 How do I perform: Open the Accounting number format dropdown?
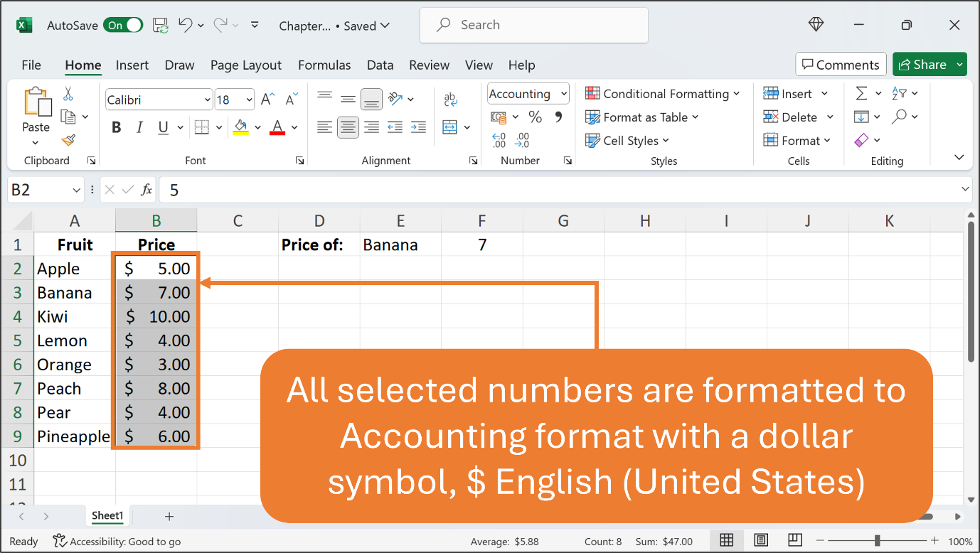tap(564, 93)
